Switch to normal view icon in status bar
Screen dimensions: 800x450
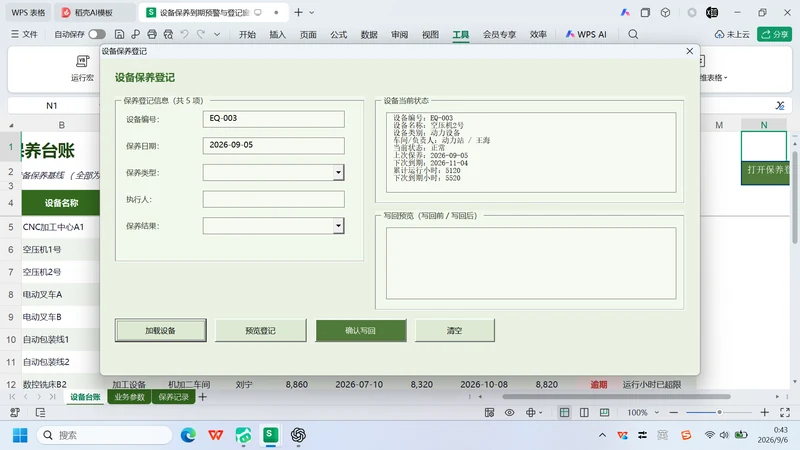[564, 412]
